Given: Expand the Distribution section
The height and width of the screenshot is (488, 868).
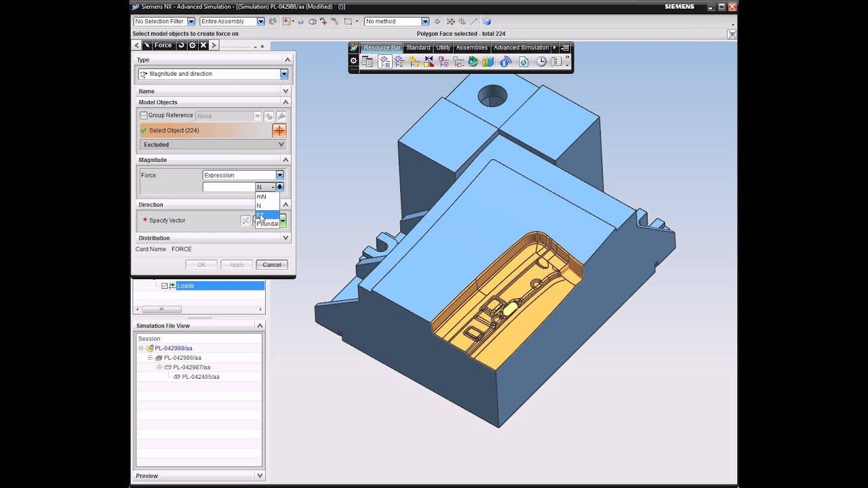Looking at the screenshot, I should pyautogui.click(x=285, y=238).
